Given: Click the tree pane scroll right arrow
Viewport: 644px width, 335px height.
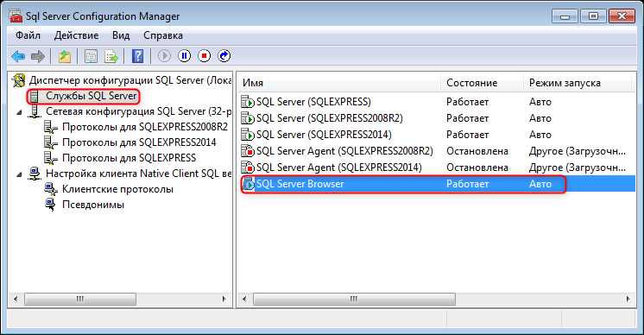Looking at the screenshot, I should click(x=224, y=299).
